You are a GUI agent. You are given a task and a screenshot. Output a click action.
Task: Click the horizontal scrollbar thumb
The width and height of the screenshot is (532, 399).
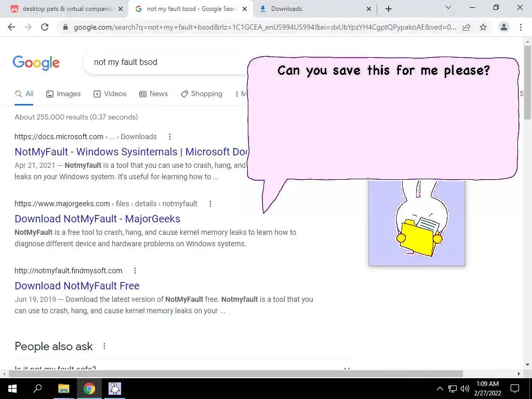pos(236,374)
